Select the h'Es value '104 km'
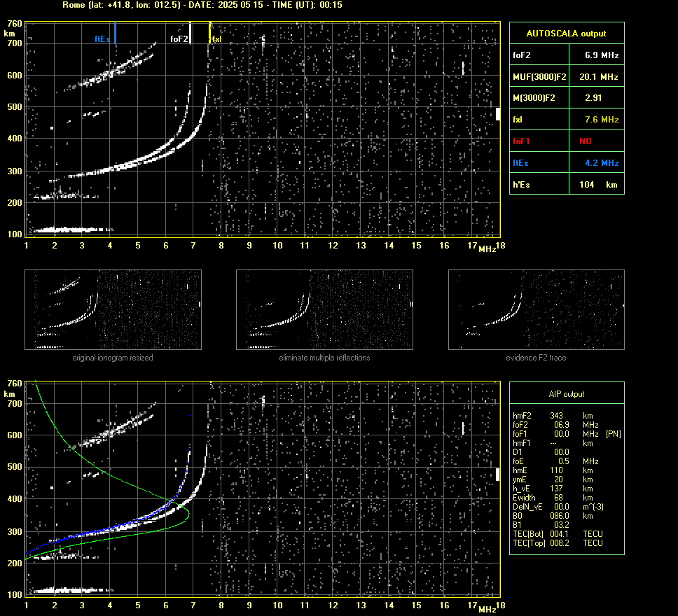The width and height of the screenshot is (678, 616). (598, 185)
